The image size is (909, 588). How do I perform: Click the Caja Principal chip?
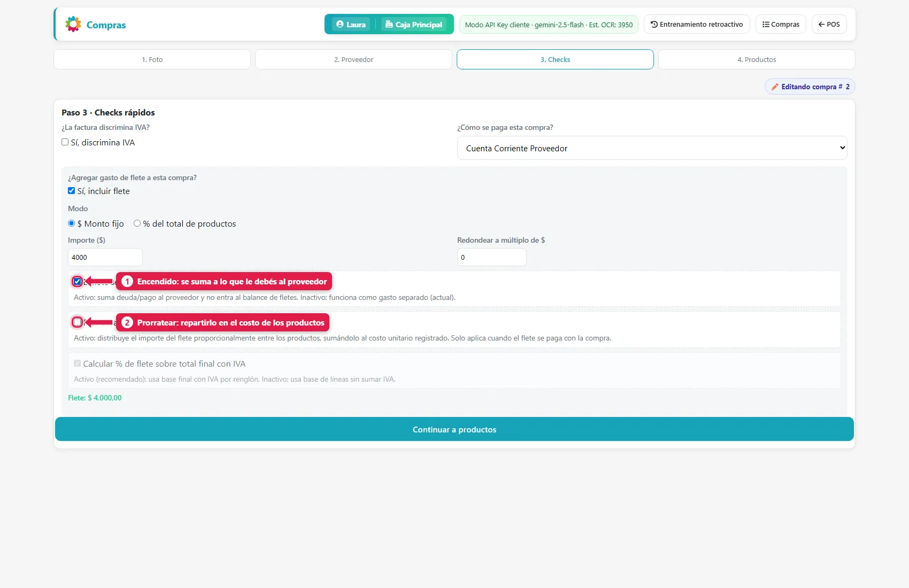tap(414, 24)
